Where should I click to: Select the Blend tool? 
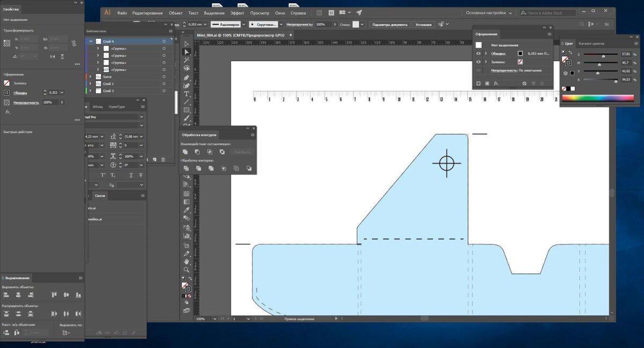(x=186, y=218)
